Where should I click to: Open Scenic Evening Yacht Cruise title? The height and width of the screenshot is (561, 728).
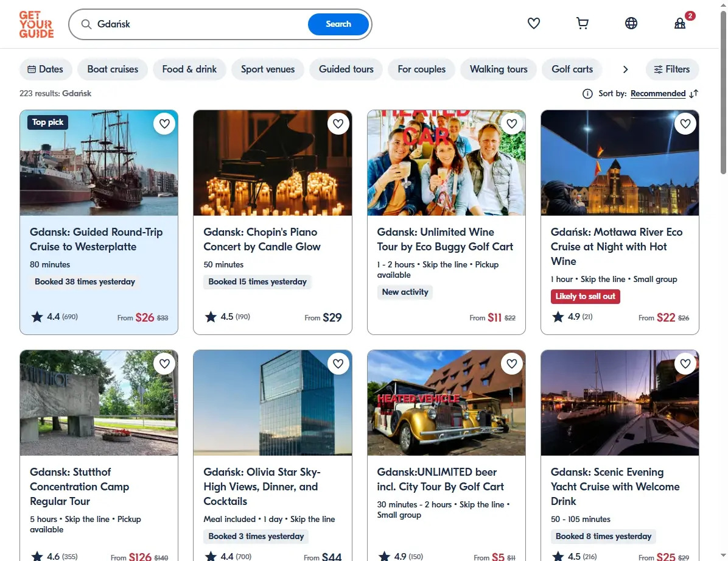pyautogui.click(x=615, y=487)
